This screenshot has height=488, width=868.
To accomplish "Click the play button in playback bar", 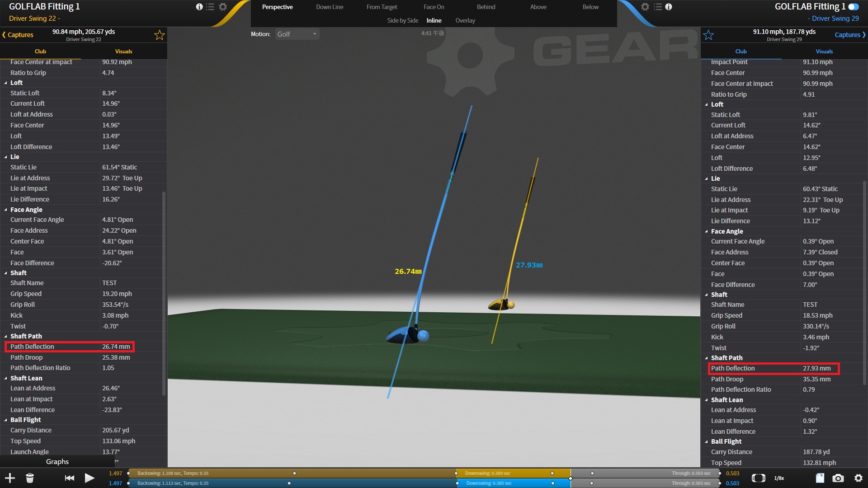I will tap(90, 478).
